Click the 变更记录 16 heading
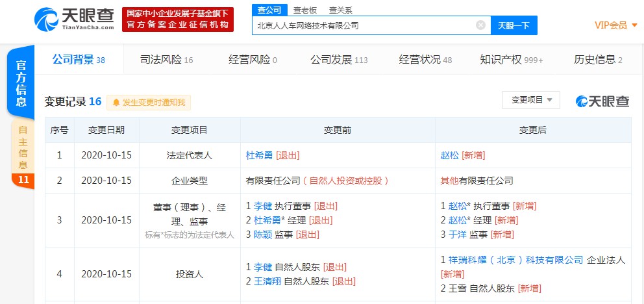 pyautogui.click(x=73, y=101)
